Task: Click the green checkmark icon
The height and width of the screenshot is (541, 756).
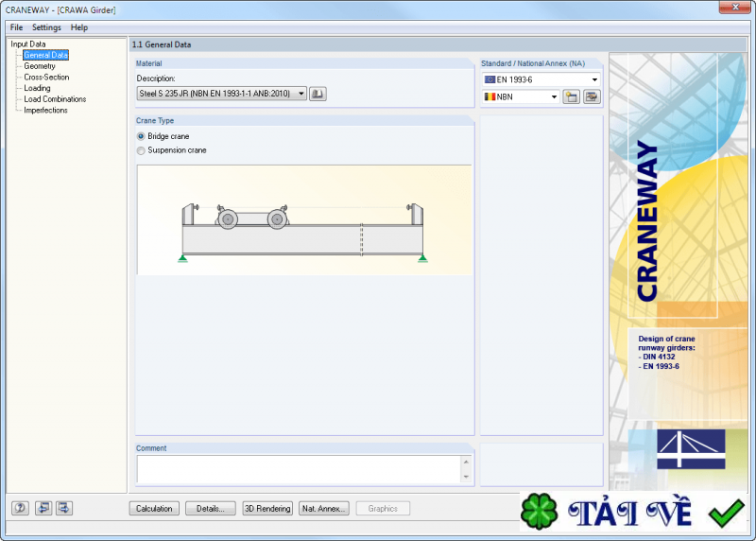Action: click(x=726, y=513)
